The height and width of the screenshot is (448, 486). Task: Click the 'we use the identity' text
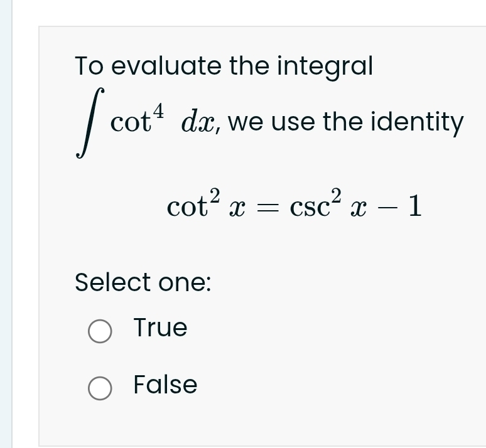pyautogui.click(x=346, y=122)
